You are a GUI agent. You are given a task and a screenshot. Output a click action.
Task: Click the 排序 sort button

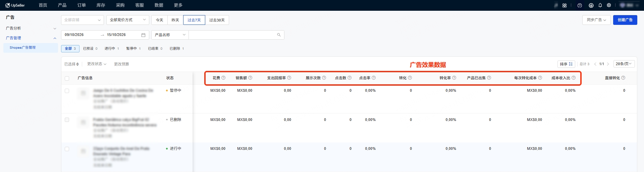pyautogui.click(x=566, y=64)
